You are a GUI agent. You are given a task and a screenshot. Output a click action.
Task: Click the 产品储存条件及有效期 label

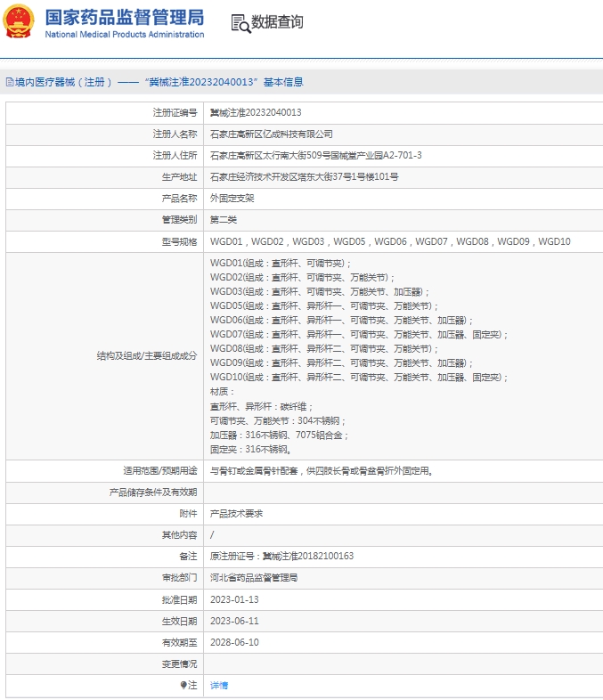[x=153, y=492]
